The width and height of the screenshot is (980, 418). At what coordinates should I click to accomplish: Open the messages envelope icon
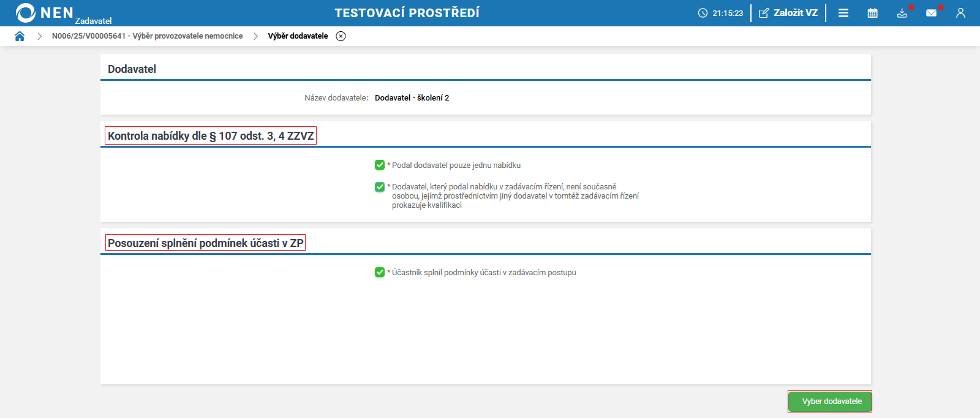pyautogui.click(x=931, y=13)
